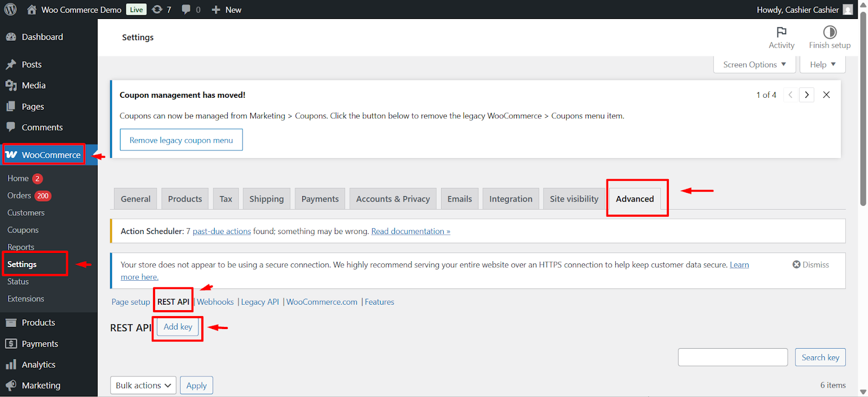Open the Page setup sub-link
The height and width of the screenshot is (397, 868).
click(131, 302)
